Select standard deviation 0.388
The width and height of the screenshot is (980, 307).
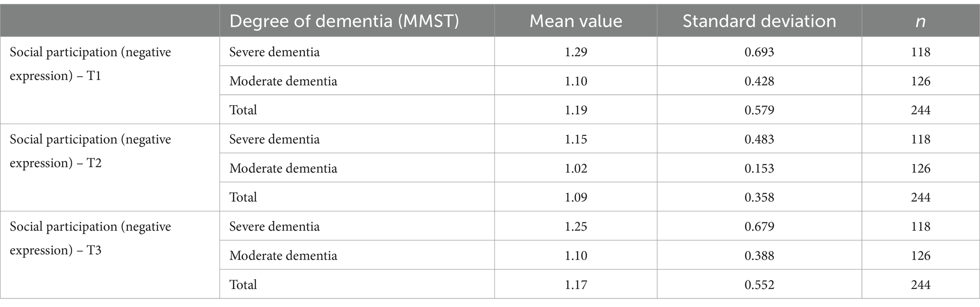759,255
